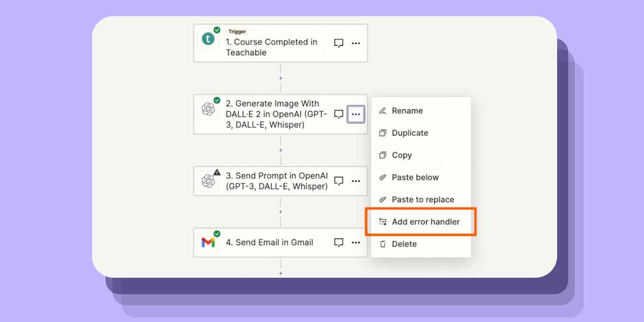Viewport: 644px width, 322px height.
Task: Click the OpenAI icon on step 3
Action: 208,181
